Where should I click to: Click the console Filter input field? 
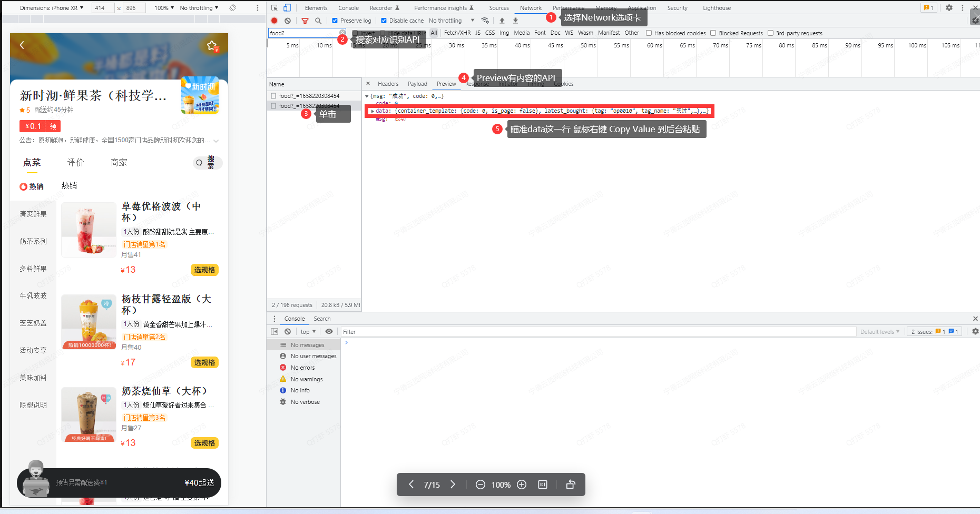(x=598, y=332)
